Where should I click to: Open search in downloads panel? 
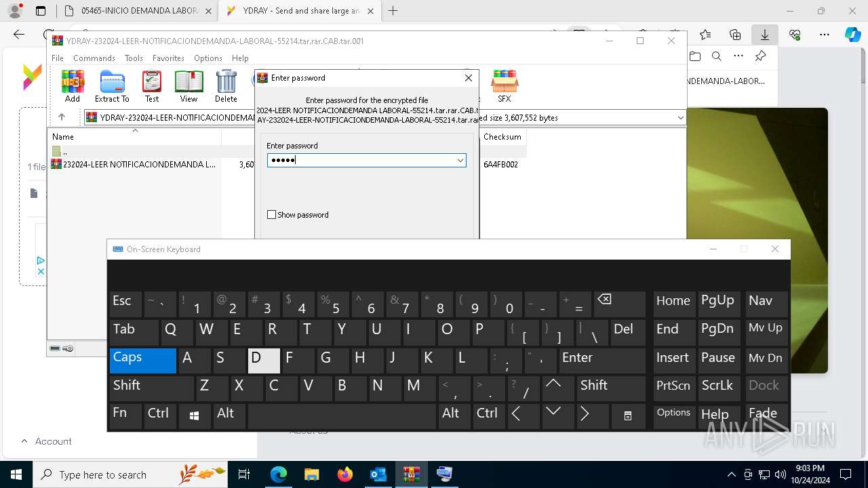717,56
